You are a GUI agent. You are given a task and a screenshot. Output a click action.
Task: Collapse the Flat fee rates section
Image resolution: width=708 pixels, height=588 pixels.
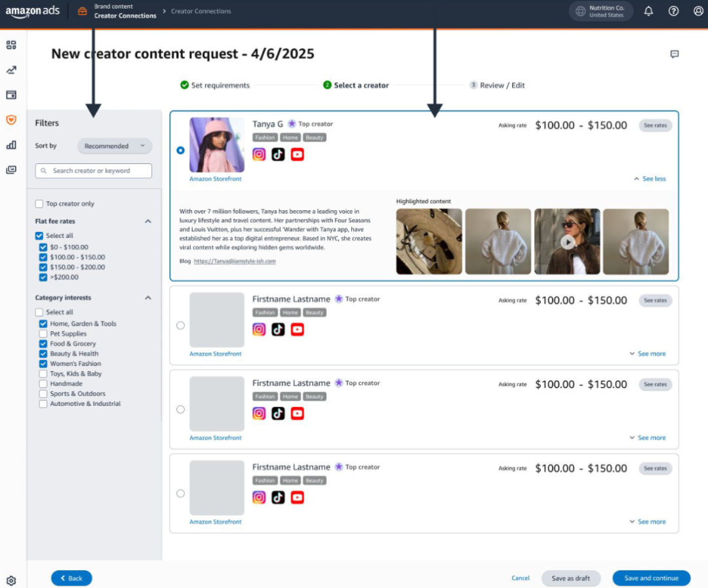pyautogui.click(x=147, y=222)
